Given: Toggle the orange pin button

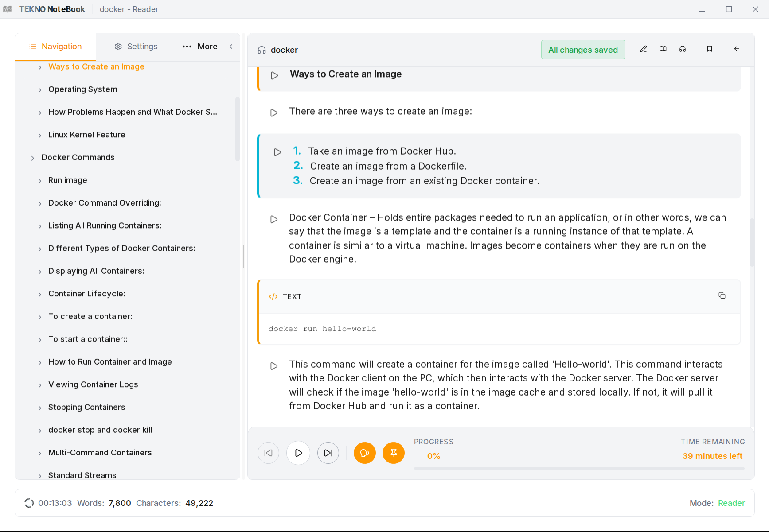Looking at the screenshot, I should tap(394, 453).
